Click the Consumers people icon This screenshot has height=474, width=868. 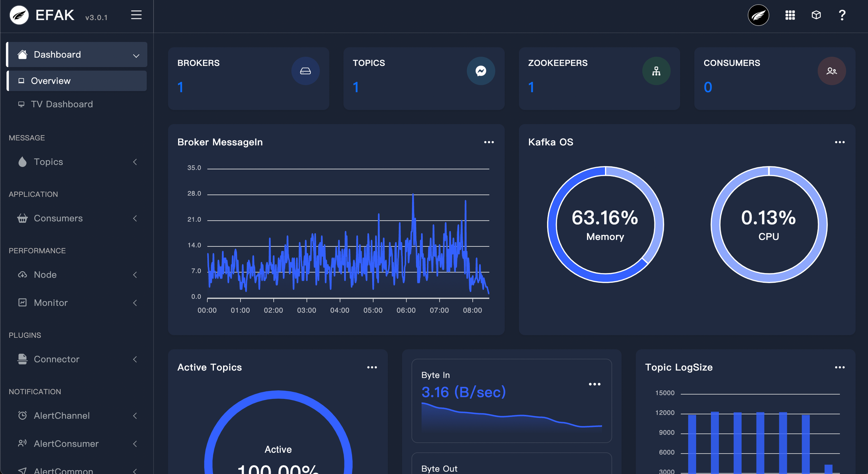point(831,71)
